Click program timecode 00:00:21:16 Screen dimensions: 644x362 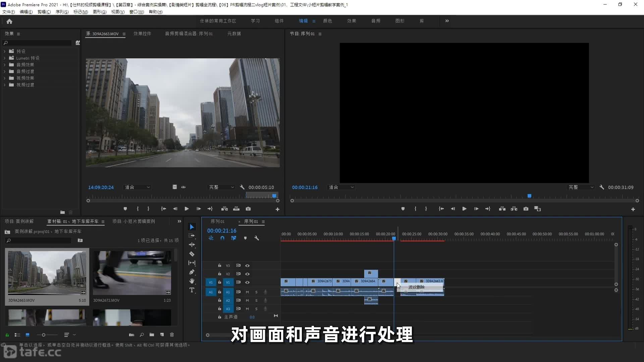(305, 187)
